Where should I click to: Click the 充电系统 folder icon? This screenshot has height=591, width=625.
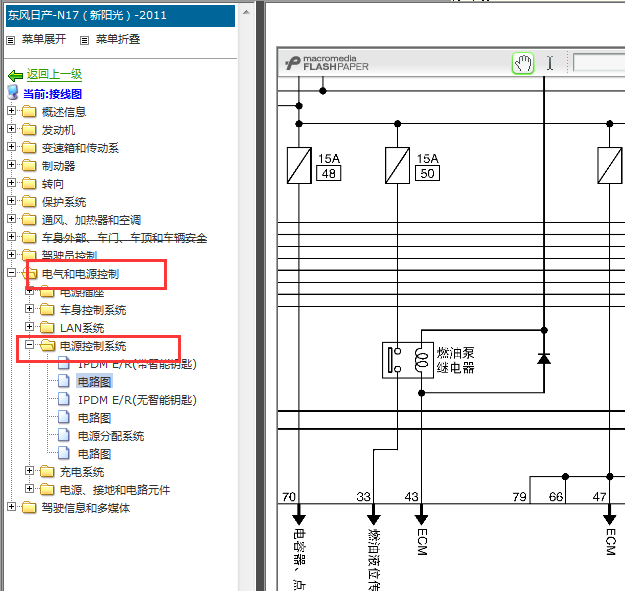click(47, 471)
